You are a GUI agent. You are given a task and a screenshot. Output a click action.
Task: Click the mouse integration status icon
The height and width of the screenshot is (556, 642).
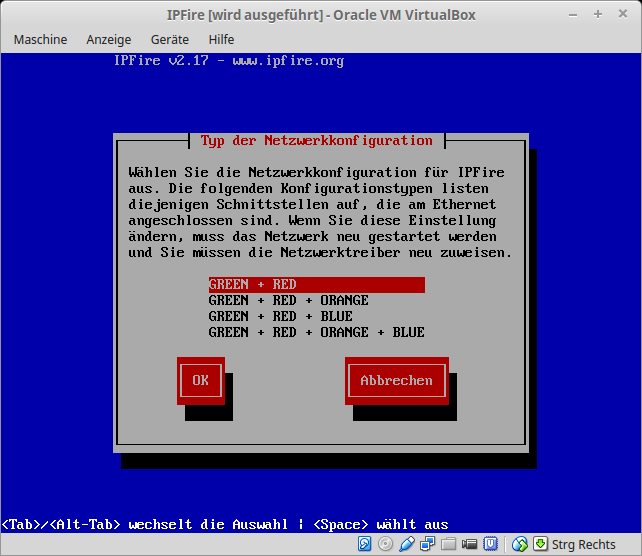click(x=520, y=544)
